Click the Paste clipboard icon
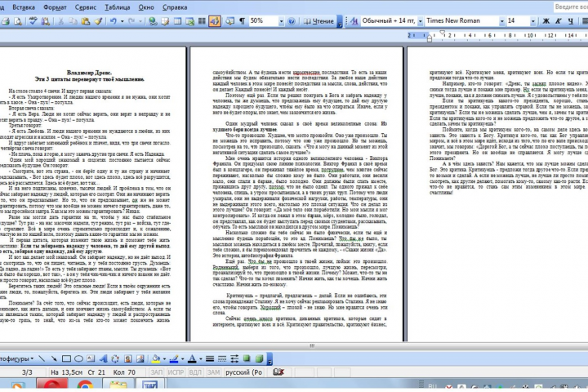Image resolution: width=588 pixels, height=392 pixels. pos(86,21)
